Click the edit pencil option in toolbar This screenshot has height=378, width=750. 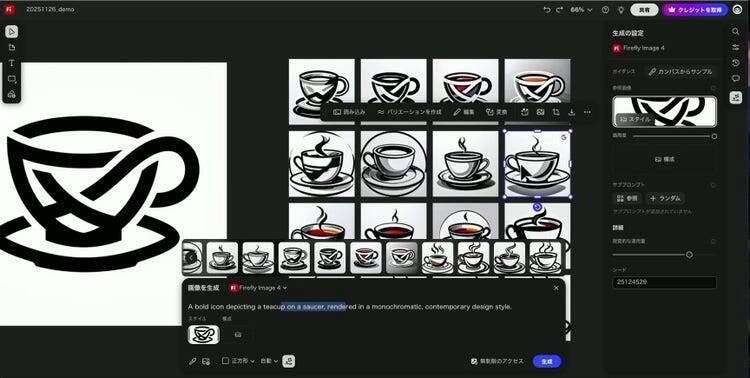click(464, 112)
